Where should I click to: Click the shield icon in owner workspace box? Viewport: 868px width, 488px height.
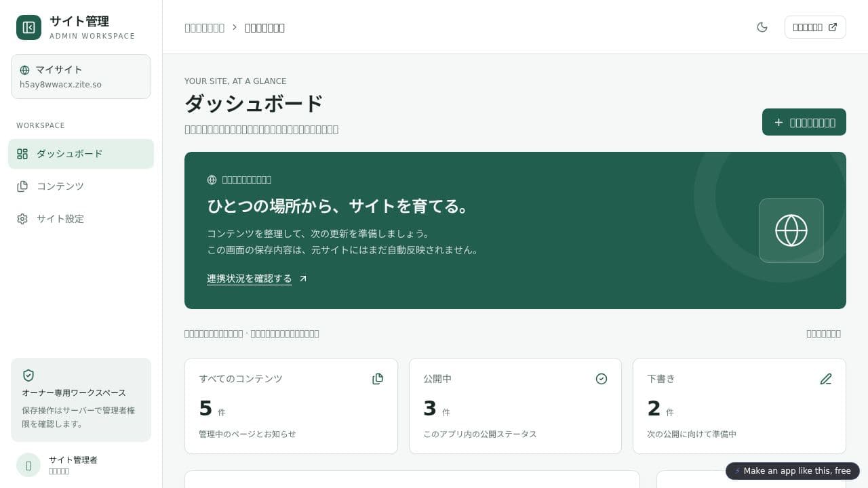click(x=28, y=375)
